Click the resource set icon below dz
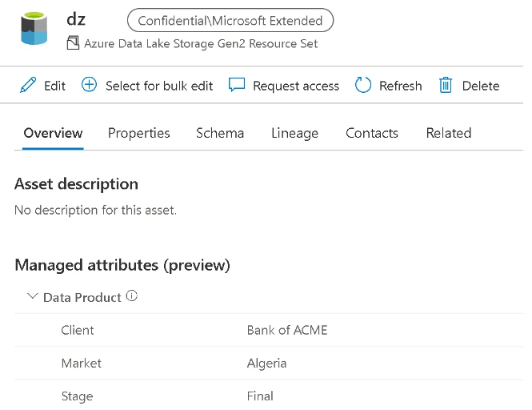The image size is (532, 410). coord(74,43)
